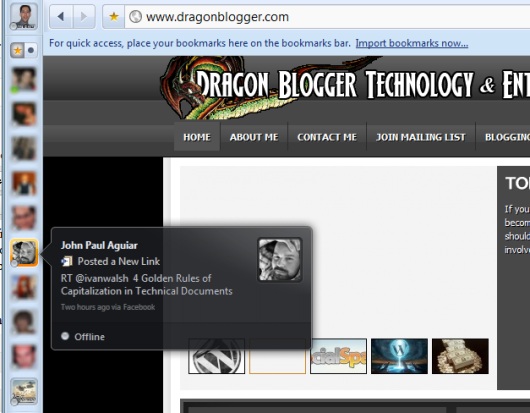Open the blank orange-bordered slider thumbnail
Screen dimensions: 530x413
[277, 356]
